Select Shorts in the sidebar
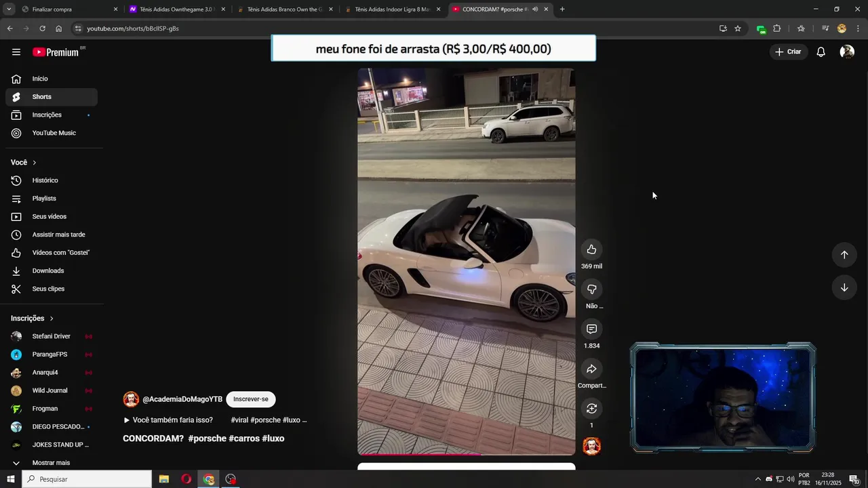This screenshot has height=488, width=868. 52,97
